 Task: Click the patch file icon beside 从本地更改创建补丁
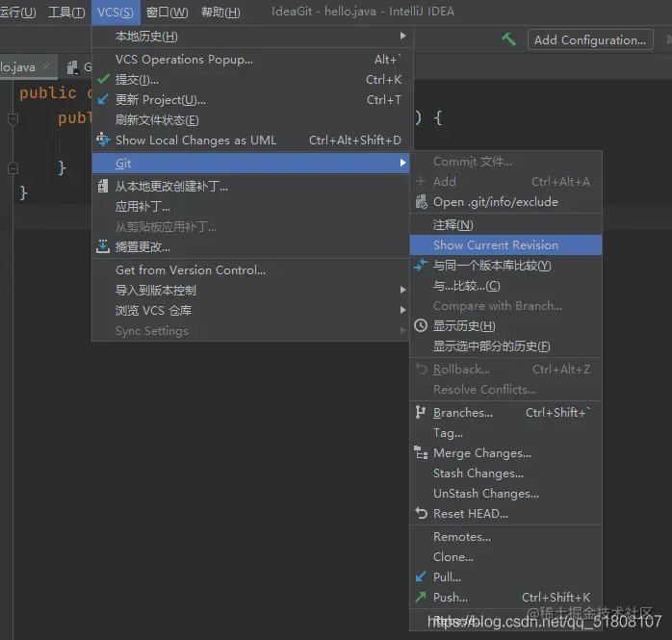pyautogui.click(x=103, y=187)
